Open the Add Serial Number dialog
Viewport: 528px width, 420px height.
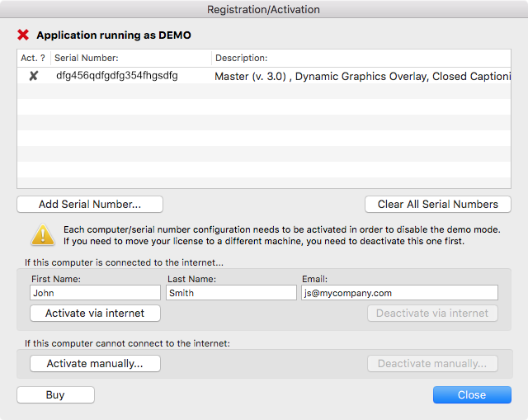point(90,204)
